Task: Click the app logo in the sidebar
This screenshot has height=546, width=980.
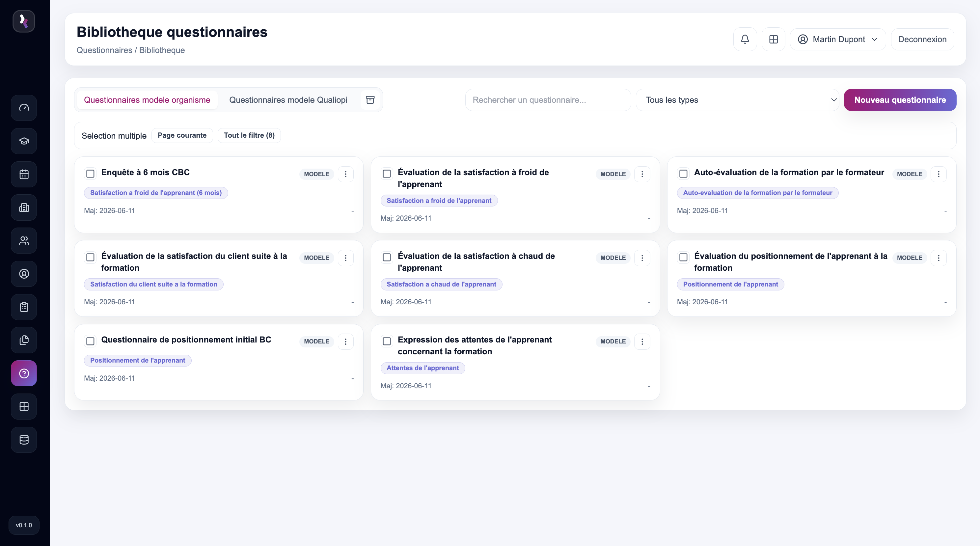Action: 24,21
